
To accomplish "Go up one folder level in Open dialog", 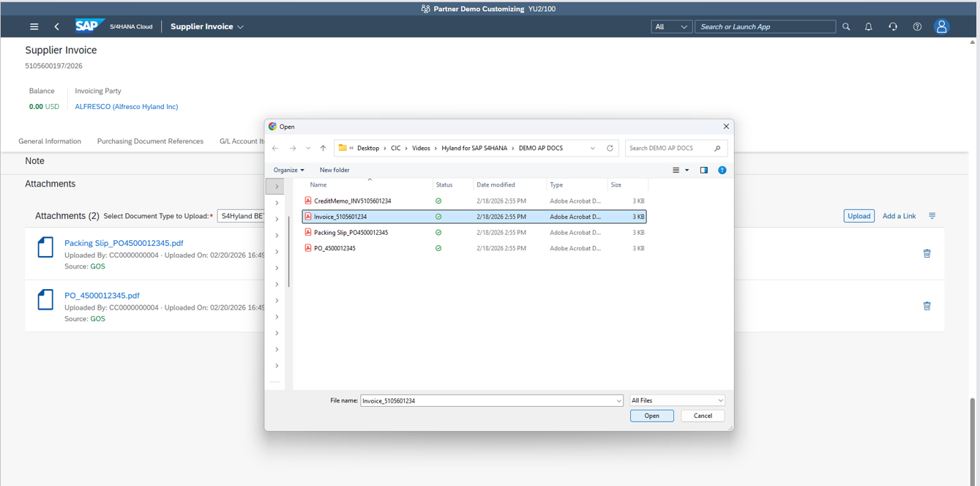I will [x=323, y=148].
